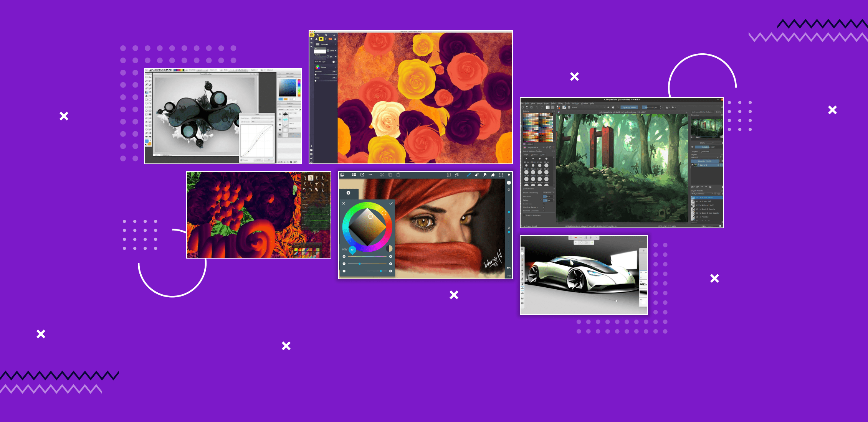Uncheck Stabilize Sensors in Krita's tool options
This screenshot has height=422, width=868.
(x=544, y=207)
